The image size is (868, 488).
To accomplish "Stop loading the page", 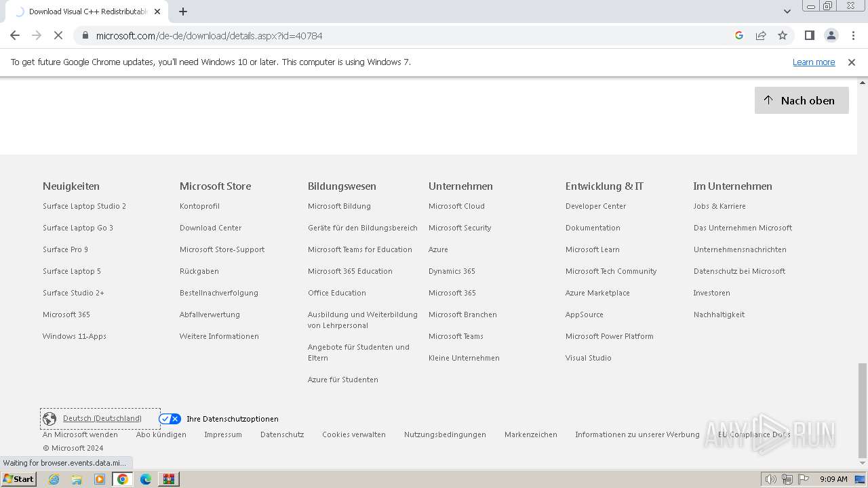I will coord(58,35).
